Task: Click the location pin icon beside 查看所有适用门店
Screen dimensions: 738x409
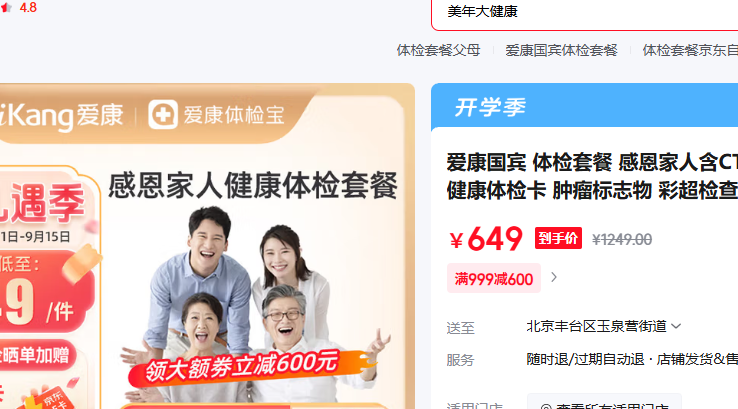Action: [546, 406]
